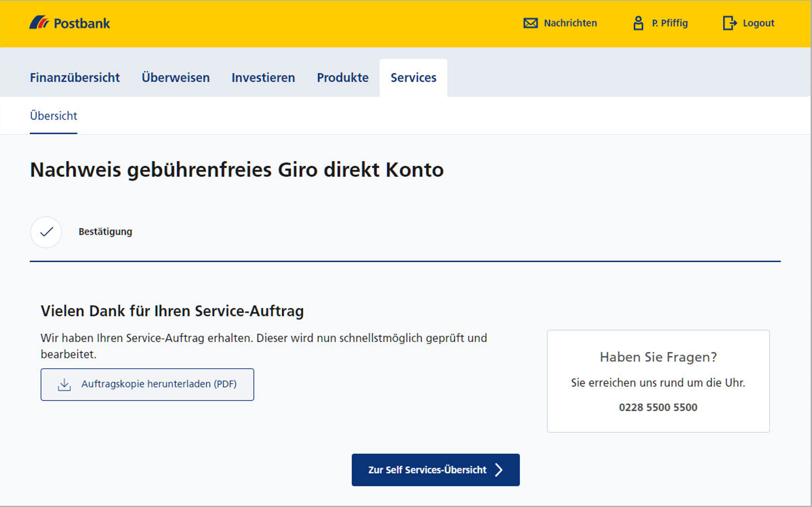Select the Übersicht tab underline toggle
This screenshot has width=812, height=507.
(x=53, y=116)
